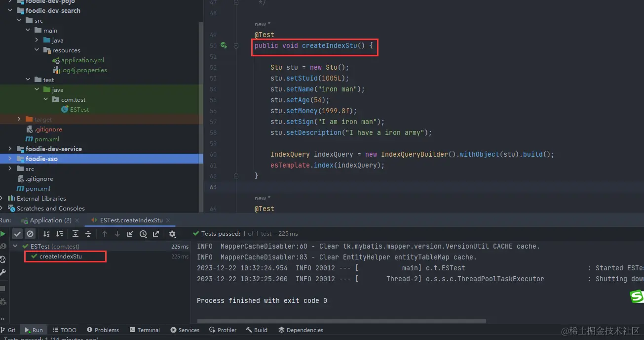This screenshot has height=340, width=644.
Task: Click the stu.setMoney(1999.8f) line
Action: point(313,111)
